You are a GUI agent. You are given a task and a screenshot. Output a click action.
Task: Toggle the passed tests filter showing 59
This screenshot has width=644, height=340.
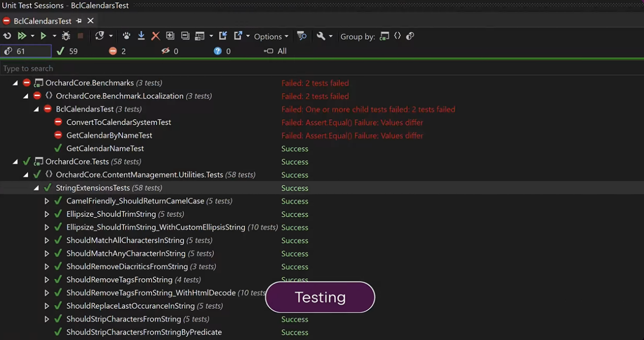point(67,51)
